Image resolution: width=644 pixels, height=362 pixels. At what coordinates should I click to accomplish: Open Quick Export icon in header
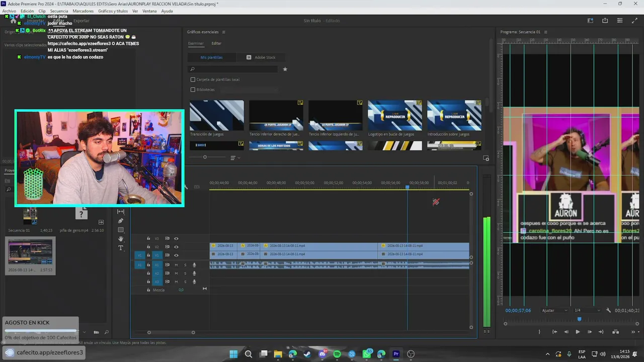pyautogui.click(x=605, y=21)
